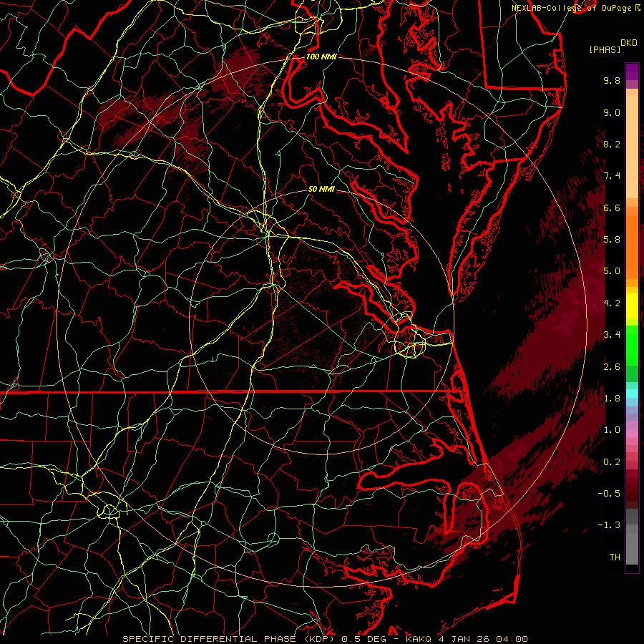Click the 4 JAN 26 04:00 timestamp
Viewport: 644px width, 644px height.
coord(484,639)
